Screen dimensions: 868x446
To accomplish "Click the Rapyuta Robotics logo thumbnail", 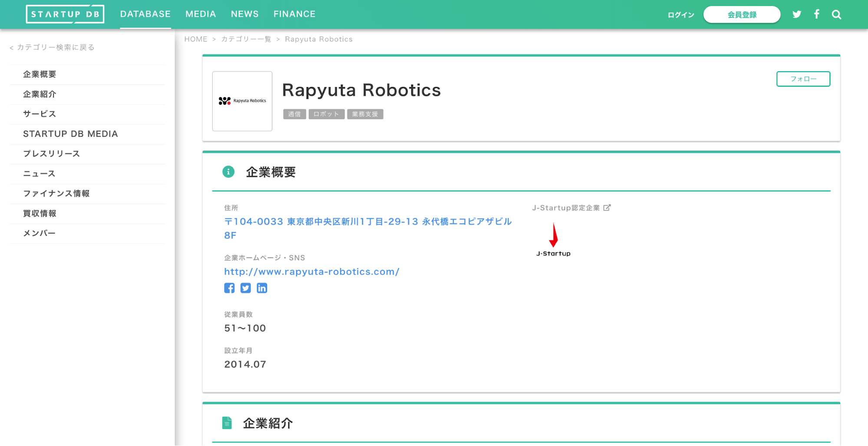I will point(242,101).
